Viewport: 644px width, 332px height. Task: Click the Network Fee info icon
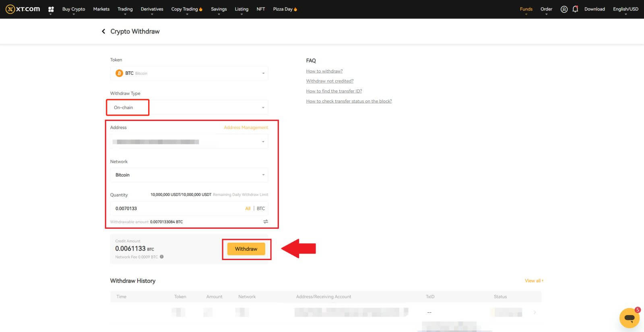tap(162, 256)
